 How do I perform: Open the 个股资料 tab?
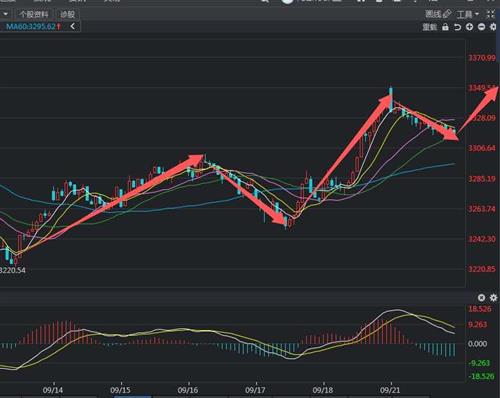pyautogui.click(x=33, y=14)
